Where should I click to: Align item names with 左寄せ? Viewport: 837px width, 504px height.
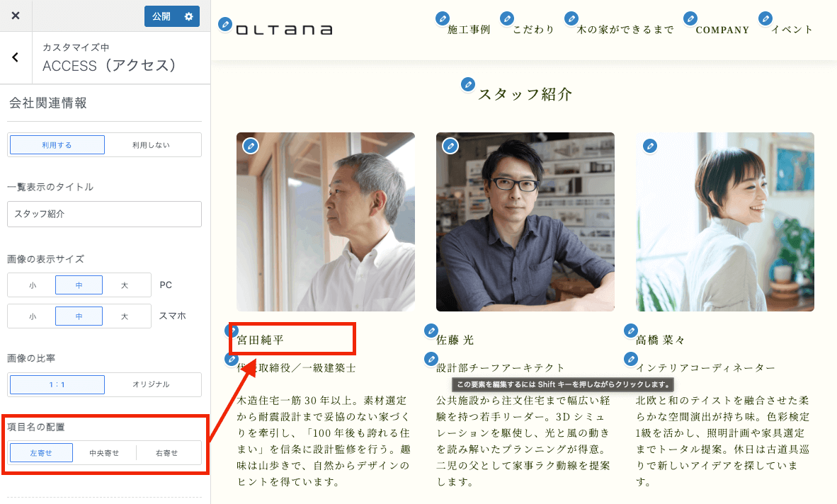(41, 453)
